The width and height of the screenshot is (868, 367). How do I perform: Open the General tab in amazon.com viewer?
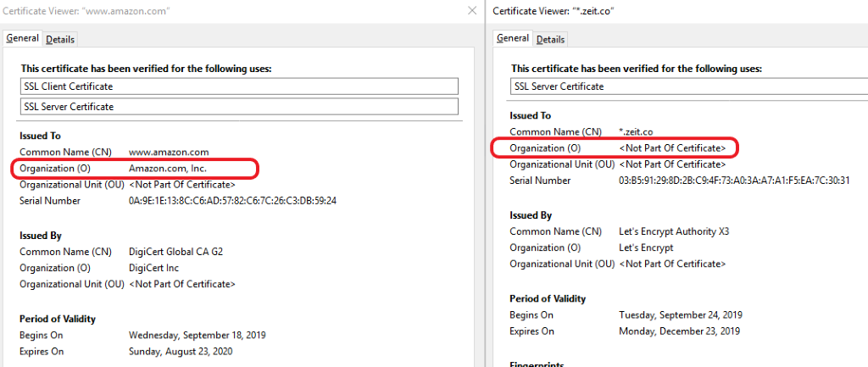pyautogui.click(x=22, y=39)
